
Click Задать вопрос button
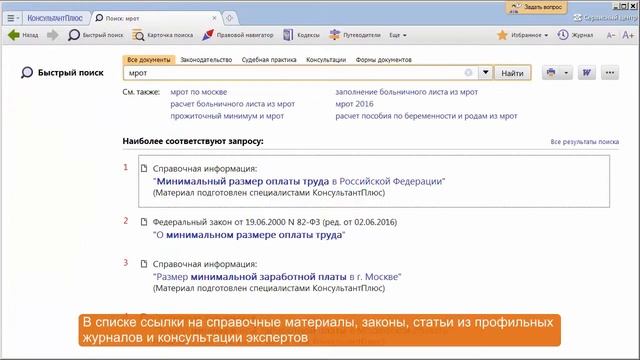tap(536, 7)
